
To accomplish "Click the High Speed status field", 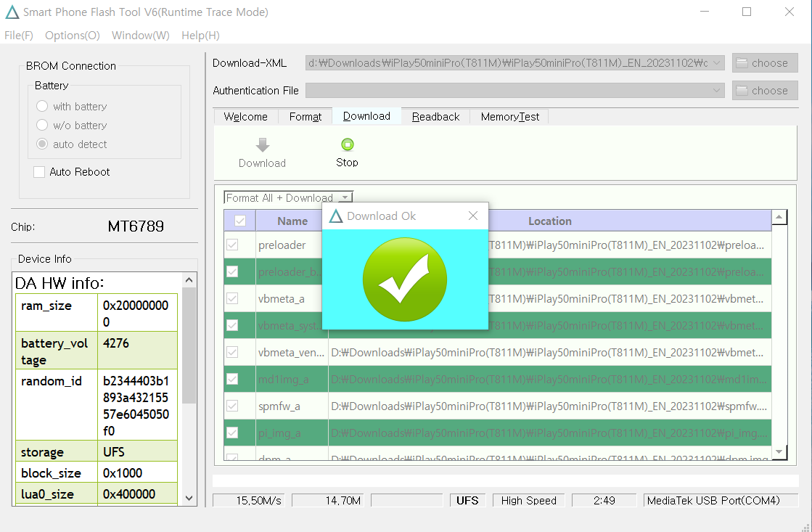I will pyautogui.click(x=529, y=500).
